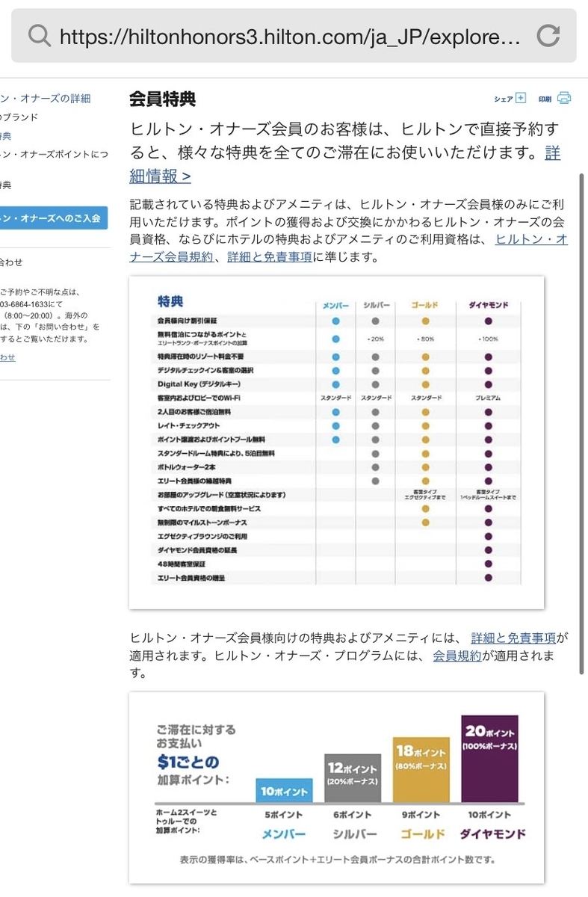Click the 会員特典 page heading
Screen dimensions: 588x897
point(162,99)
